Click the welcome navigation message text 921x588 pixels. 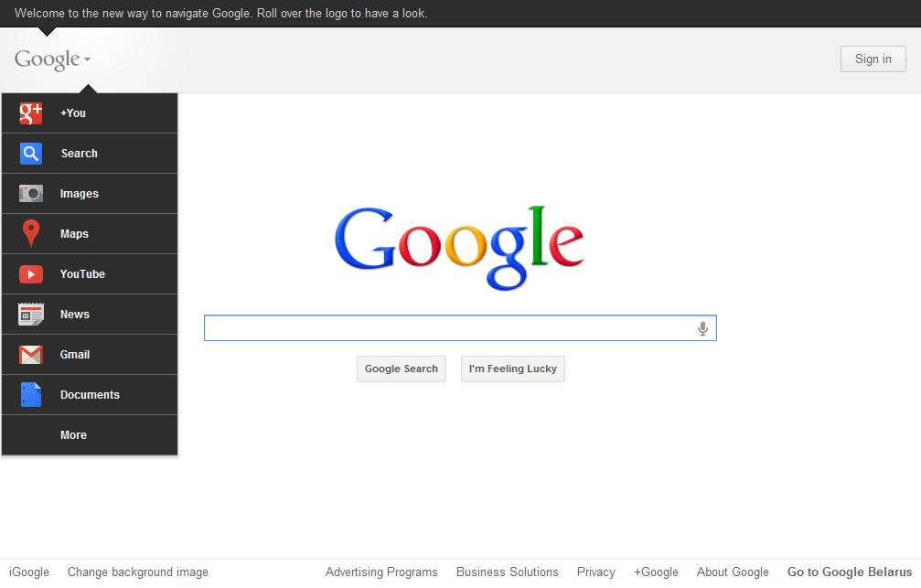point(220,14)
